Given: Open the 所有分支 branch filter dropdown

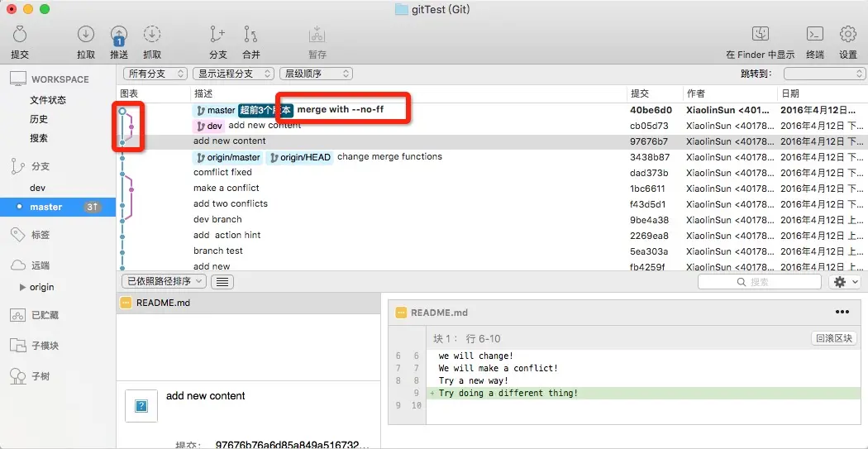Looking at the screenshot, I should pyautogui.click(x=155, y=73).
